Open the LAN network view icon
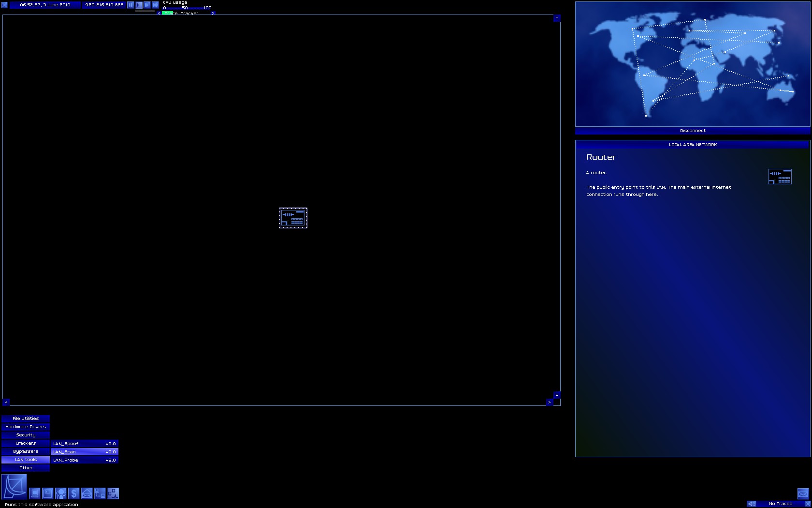 tap(113, 493)
